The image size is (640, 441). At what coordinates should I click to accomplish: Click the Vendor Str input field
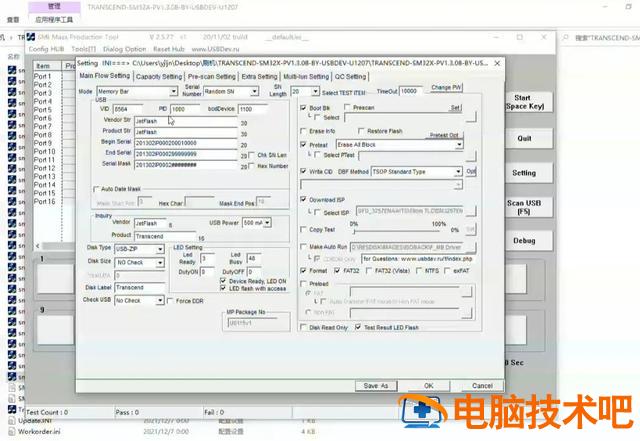pyautogui.click(x=183, y=120)
